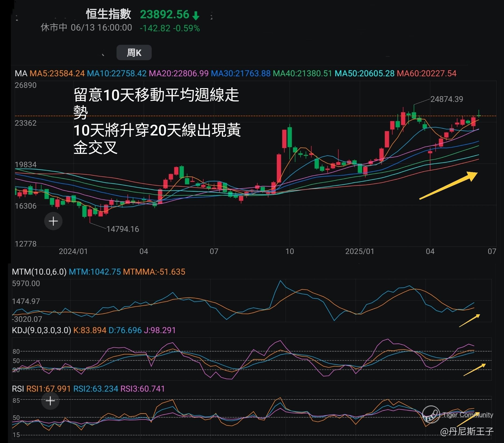Image resolution: width=504 pixels, height=443 pixels.
Task: Click the MTM:1042.75 value
Action: click(x=95, y=272)
